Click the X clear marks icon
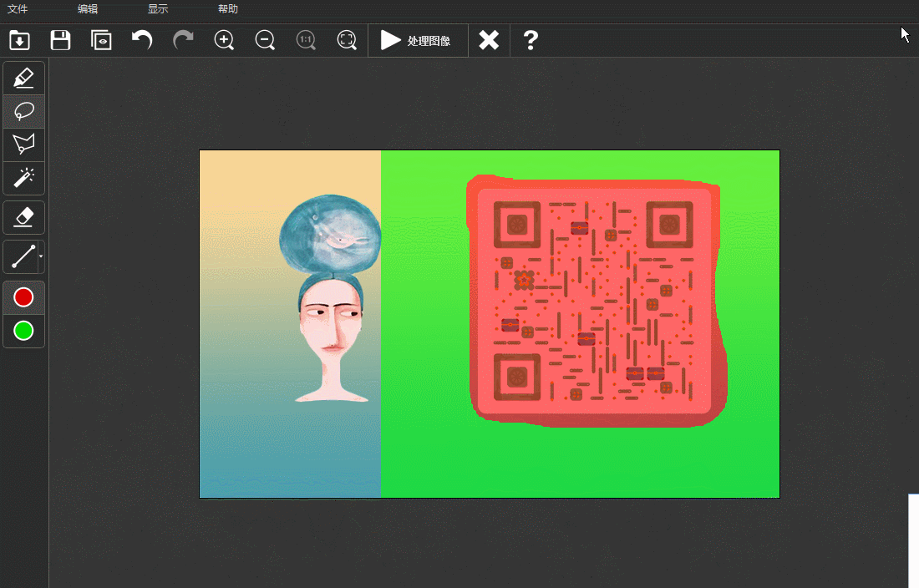 pos(489,40)
